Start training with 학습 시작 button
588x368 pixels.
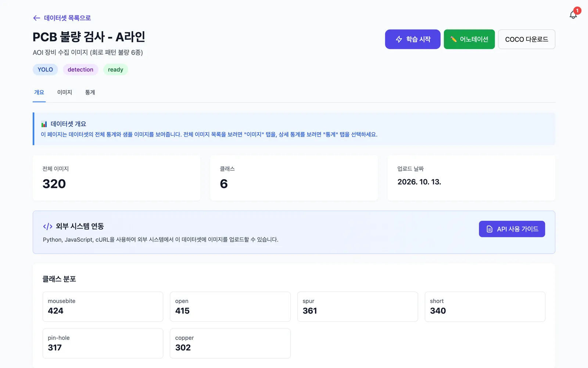[x=413, y=39]
